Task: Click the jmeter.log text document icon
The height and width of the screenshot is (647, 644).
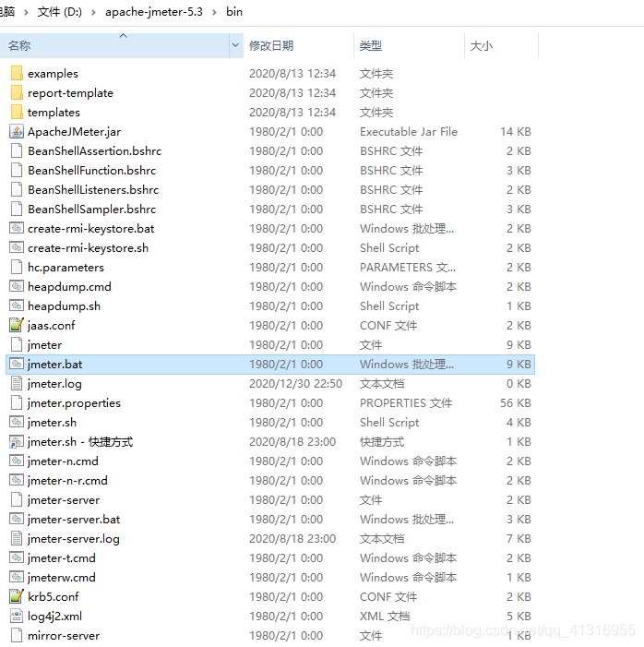Action: [17, 383]
